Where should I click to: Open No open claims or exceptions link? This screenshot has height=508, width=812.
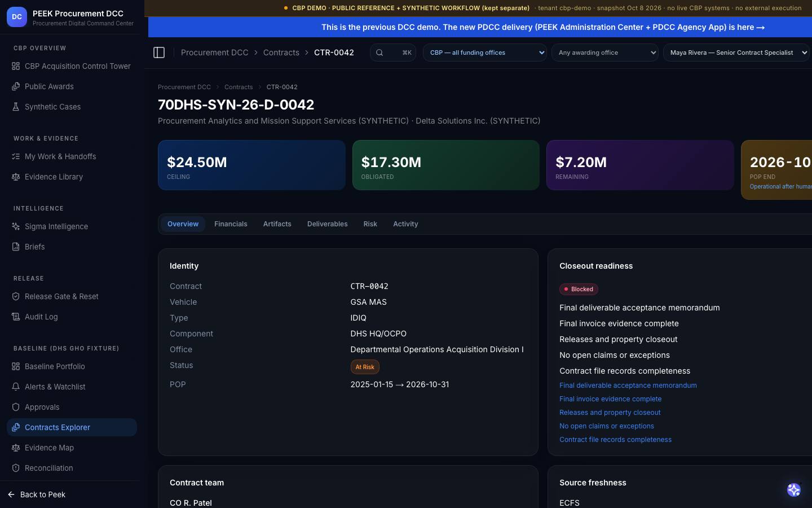607,426
